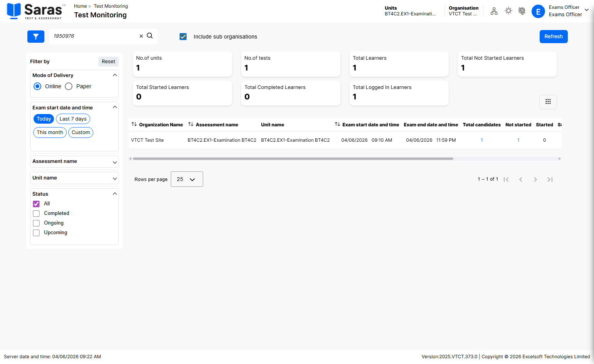Select the Last 7 days filter

(73, 119)
